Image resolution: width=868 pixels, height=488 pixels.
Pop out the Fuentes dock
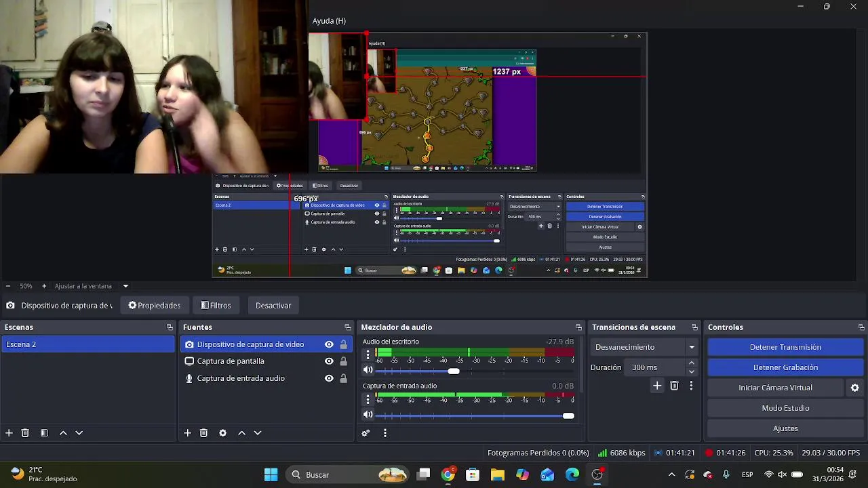click(348, 327)
